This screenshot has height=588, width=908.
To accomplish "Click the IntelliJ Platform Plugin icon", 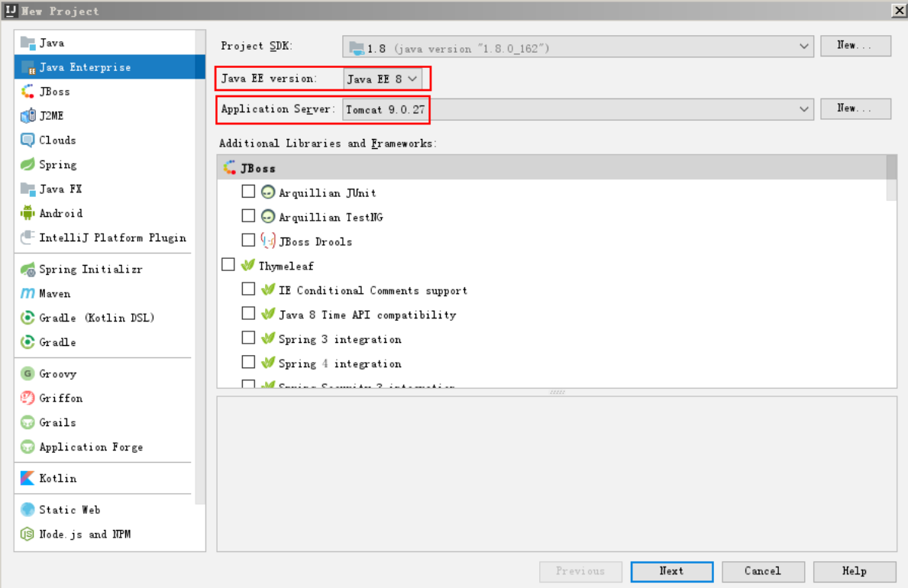I will coord(27,237).
